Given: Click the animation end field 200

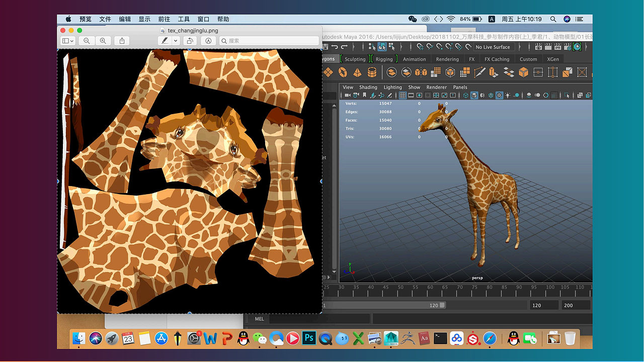Looking at the screenshot, I should click(576, 305).
